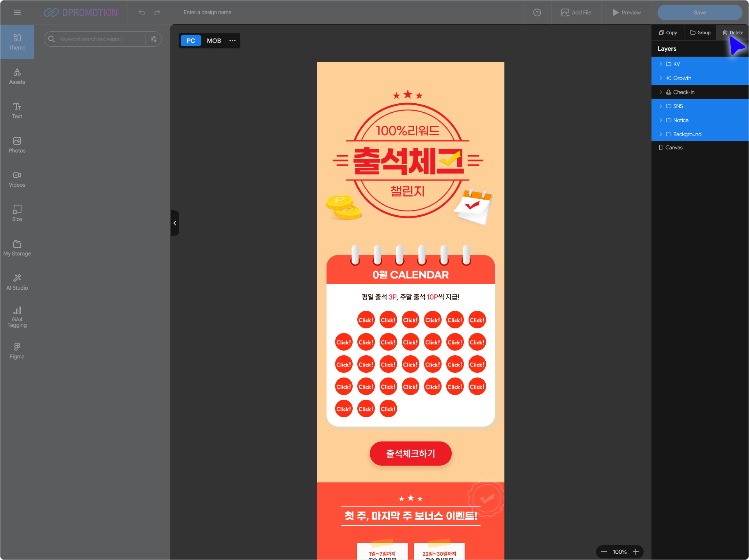Select the Check-in layer
The width and height of the screenshot is (749, 560).
pos(700,92)
